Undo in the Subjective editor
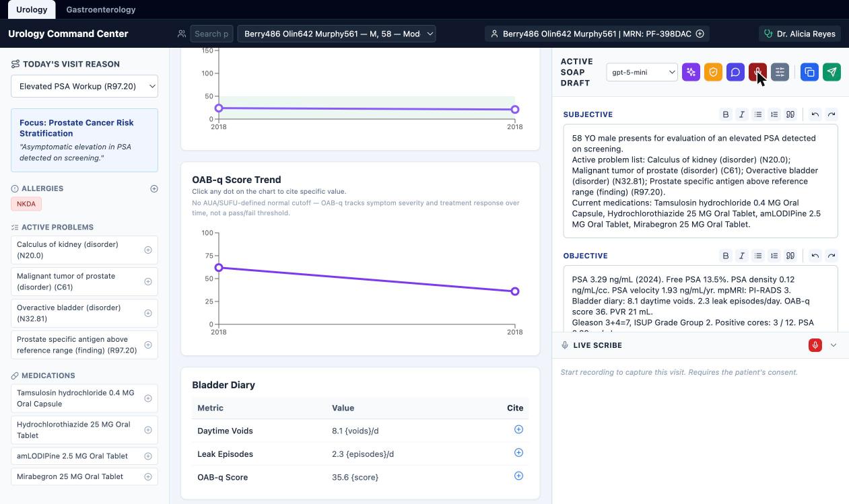 (815, 114)
